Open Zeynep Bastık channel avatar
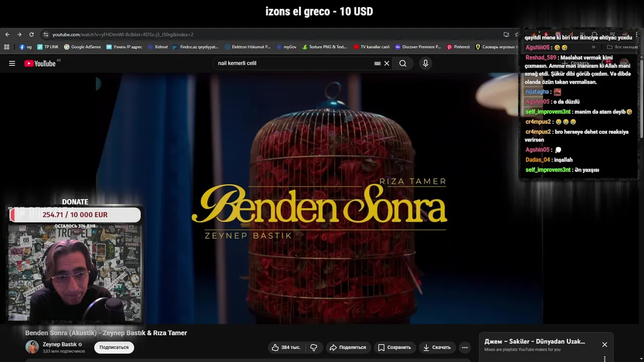The height and width of the screenshot is (362, 644). pyautogui.click(x=32, y=347)
